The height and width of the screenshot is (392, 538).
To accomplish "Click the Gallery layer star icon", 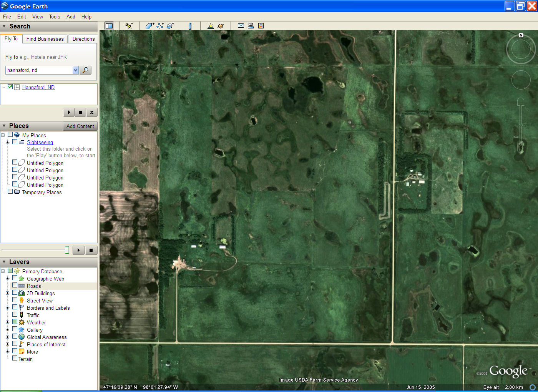I will (22, 330).
